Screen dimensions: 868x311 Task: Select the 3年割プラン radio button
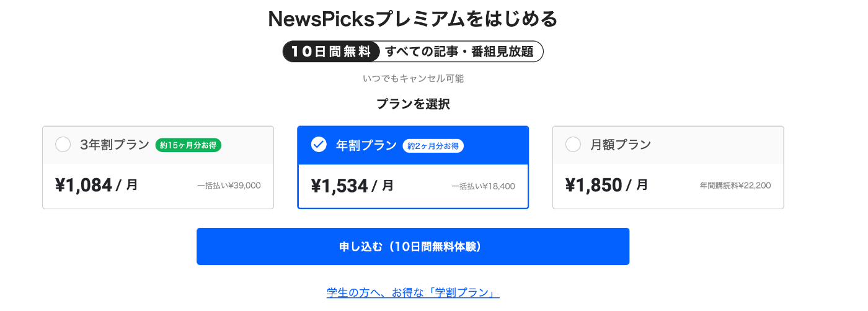63,145
